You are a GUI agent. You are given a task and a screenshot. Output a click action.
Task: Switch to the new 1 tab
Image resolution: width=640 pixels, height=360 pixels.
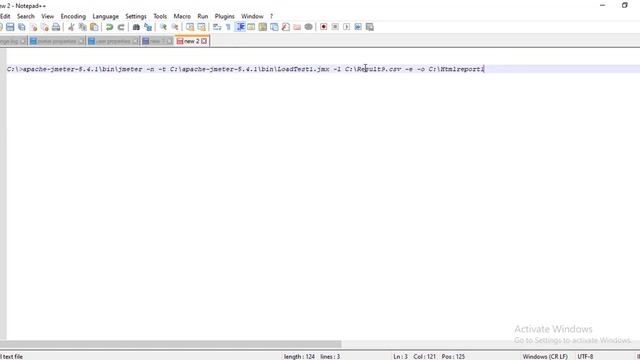pos(157,41)
